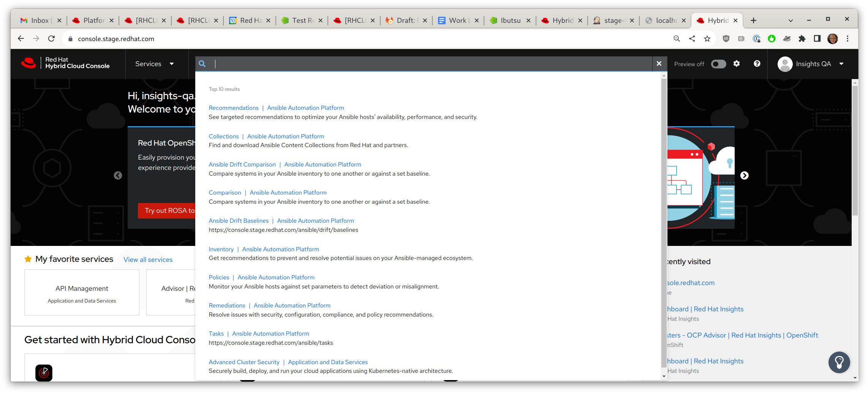This screenshot has height=393, width=868.
Task: Open the OCP Advisor recently visited link
Action: pyautogui.click(x=743, y=335)
